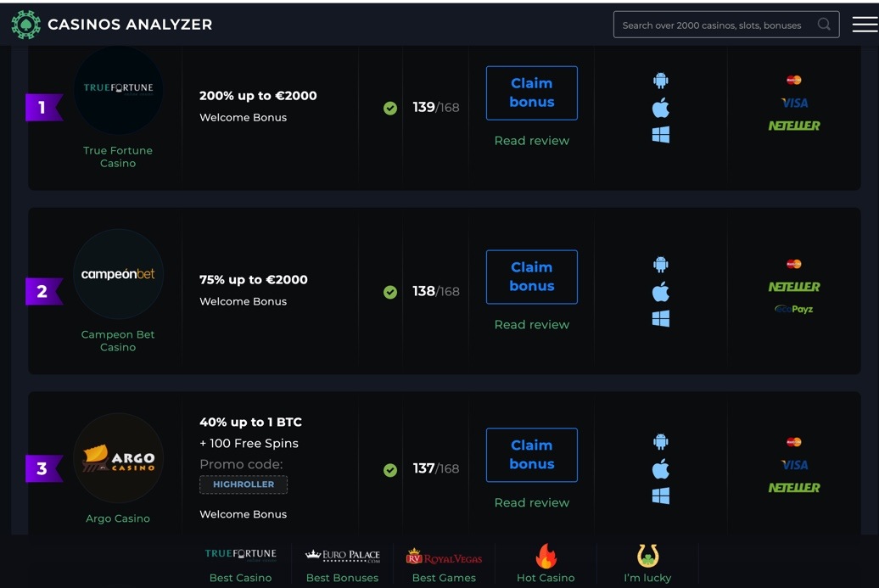Screen dimensions: 879x588
Task: Click the CASINOS ANALYZER site title
Action: pos(130,25)
